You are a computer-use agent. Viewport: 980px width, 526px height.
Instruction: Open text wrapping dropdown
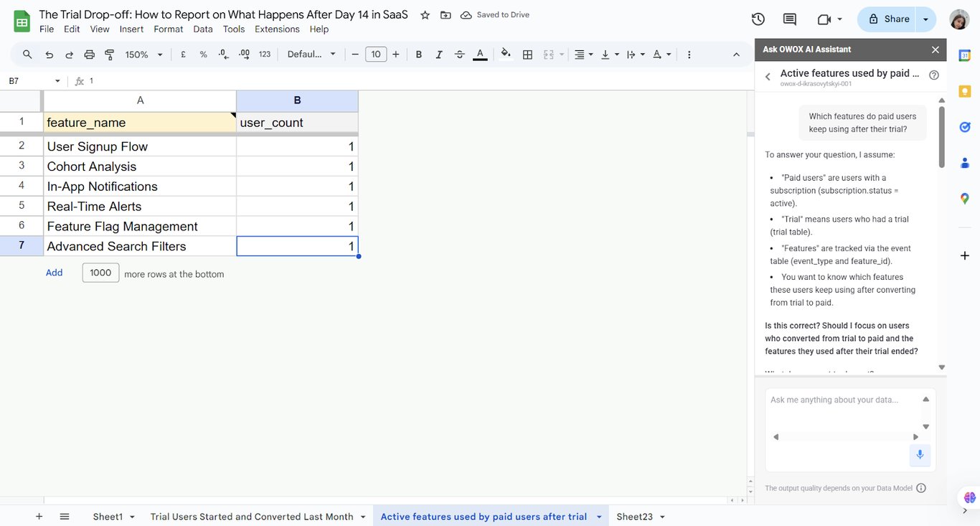pyautogui.click(x=636, y=55)
